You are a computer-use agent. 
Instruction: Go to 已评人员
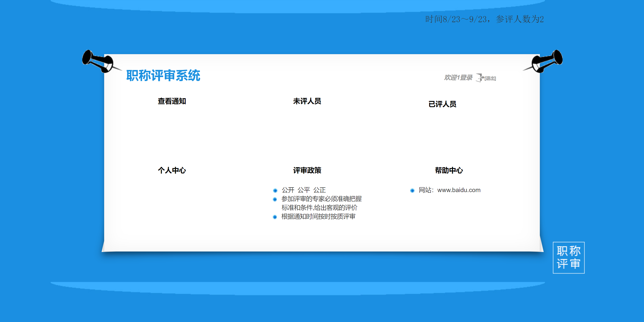(x=442, y=104)
